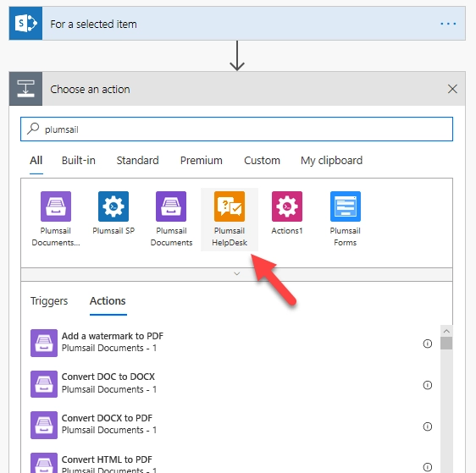The image size is (476, 473).
Task: Click the Convert HTML to PDF icon
Action: click(x=44, y=463)
